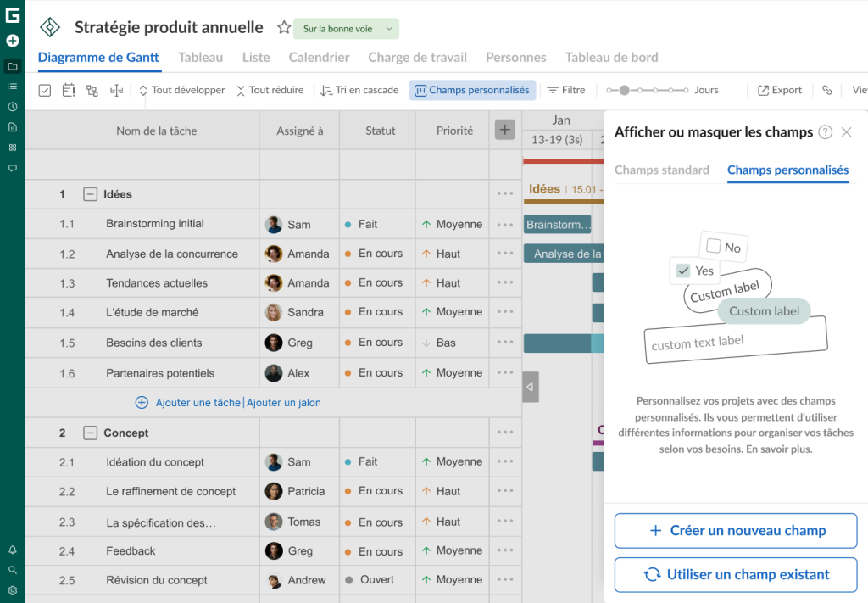Click Ajouter une tâche link
The image size is (868, 603).
198,403
